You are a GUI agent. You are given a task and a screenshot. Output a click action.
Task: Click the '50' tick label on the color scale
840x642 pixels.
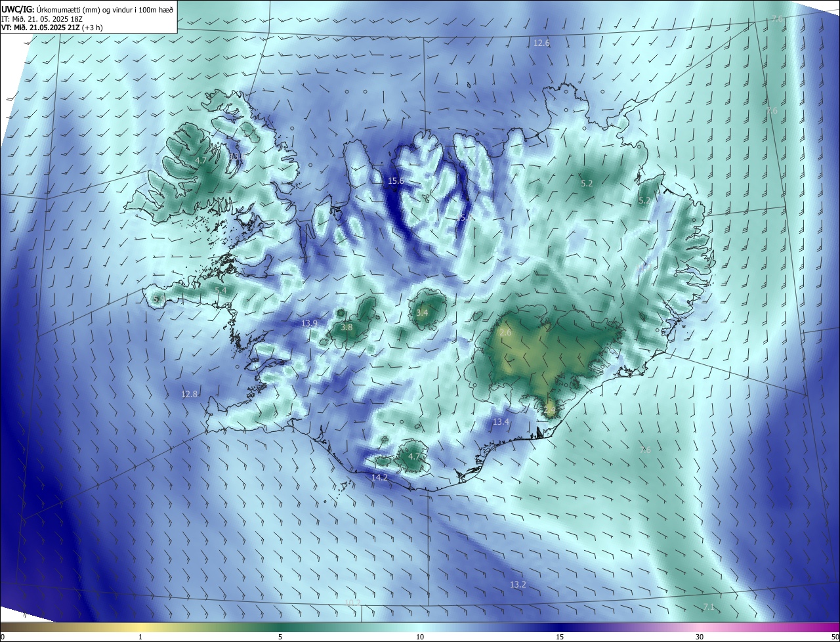[x=835, y=637]
